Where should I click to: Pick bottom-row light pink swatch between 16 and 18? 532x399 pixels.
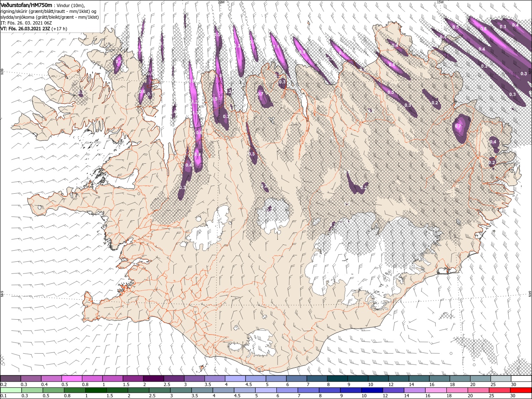(436, 390)
